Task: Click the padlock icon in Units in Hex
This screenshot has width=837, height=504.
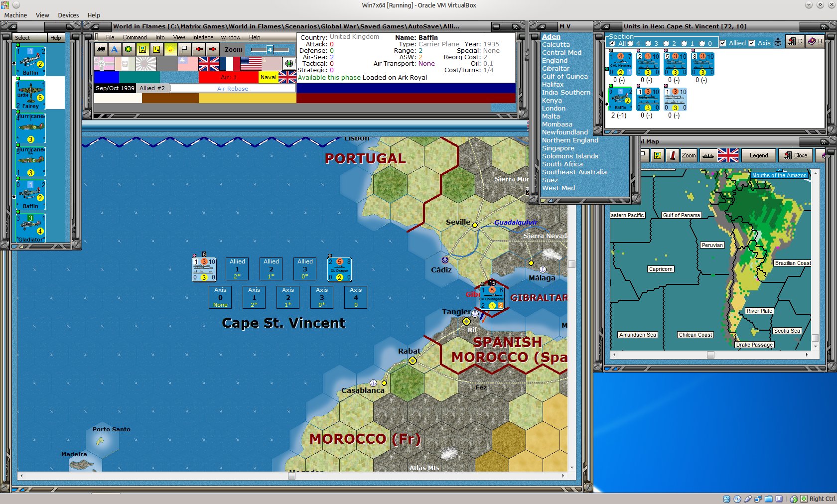Action: coord(778,43)
